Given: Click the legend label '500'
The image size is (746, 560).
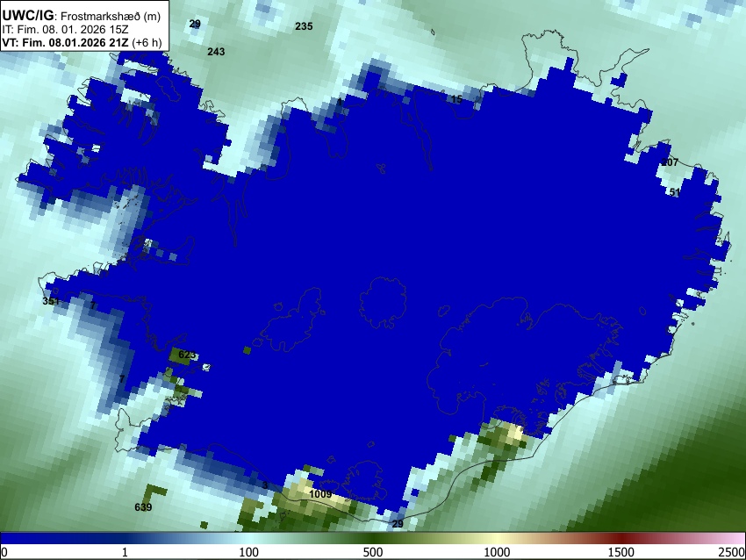Looking at the screenshot, I should tap(372, 552).
